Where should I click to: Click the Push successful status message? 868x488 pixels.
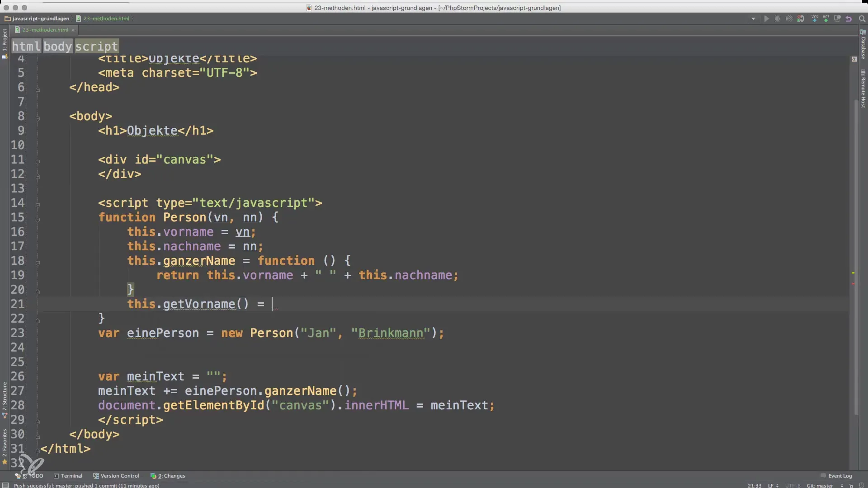pyautogui.click(x=86, y=485)
